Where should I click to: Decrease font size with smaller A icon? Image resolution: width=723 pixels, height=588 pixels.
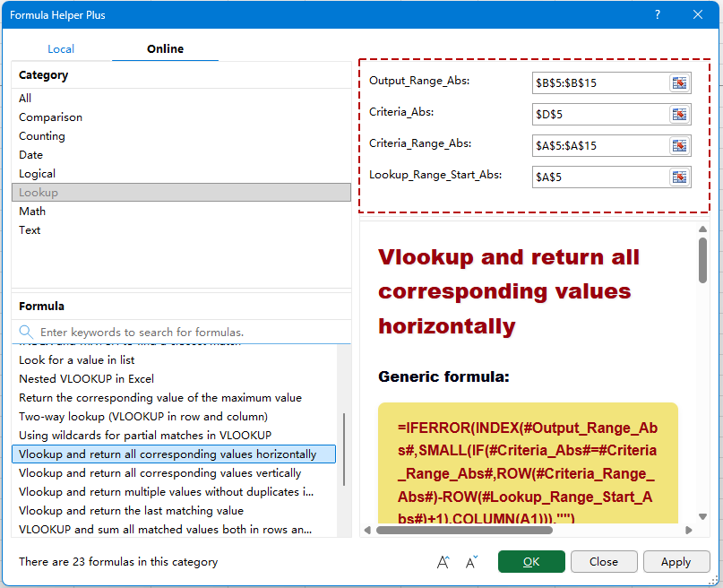(x=471, y=562)
